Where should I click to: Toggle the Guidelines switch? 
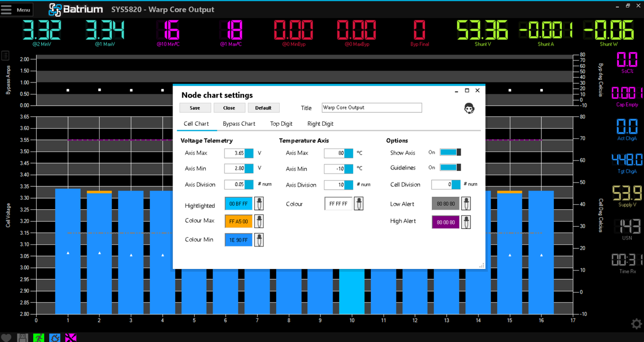point(450,167)
